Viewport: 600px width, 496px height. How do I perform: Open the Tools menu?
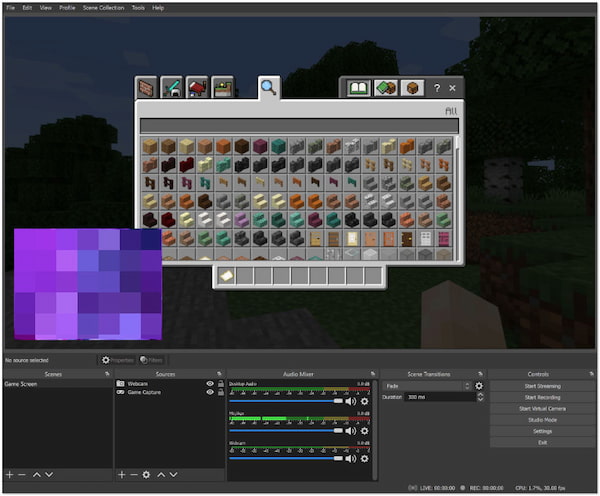138,7
